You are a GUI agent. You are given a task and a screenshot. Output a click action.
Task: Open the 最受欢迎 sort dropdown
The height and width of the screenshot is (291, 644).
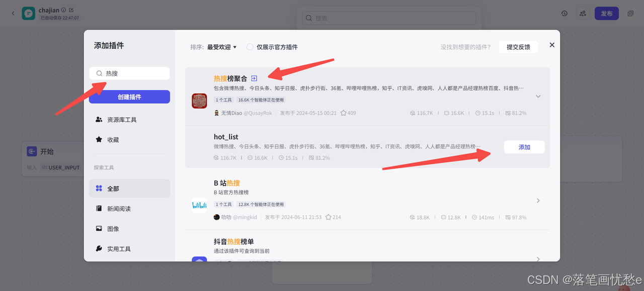coord(222,47)
